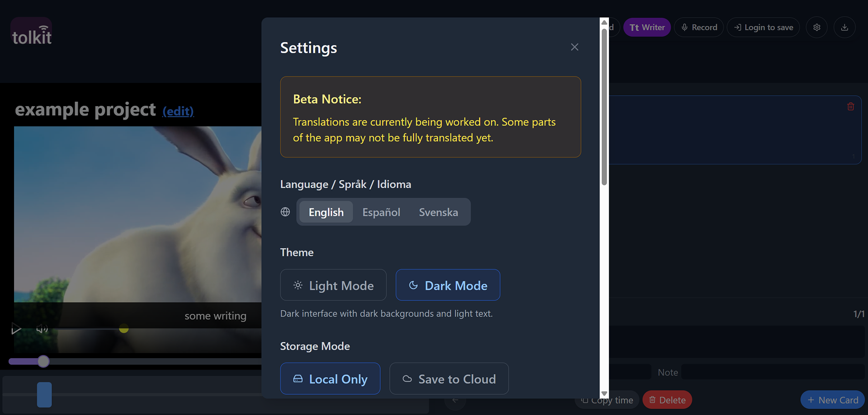
Task: Click the video progress slider handle
Action: coord(43,361)
